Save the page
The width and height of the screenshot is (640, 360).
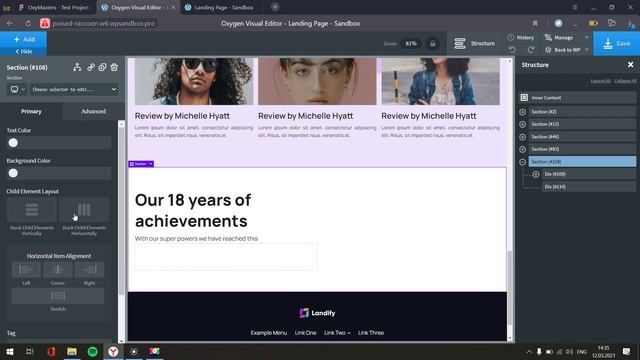tap(616, 43)
